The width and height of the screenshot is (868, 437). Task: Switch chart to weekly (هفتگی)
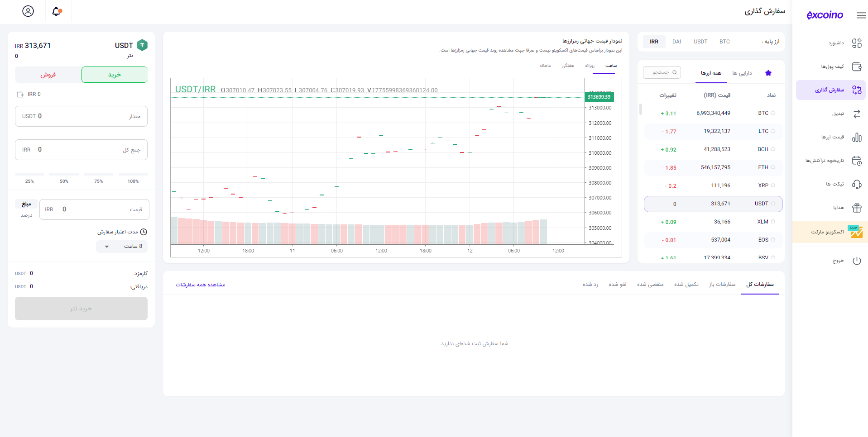point(568,66)
